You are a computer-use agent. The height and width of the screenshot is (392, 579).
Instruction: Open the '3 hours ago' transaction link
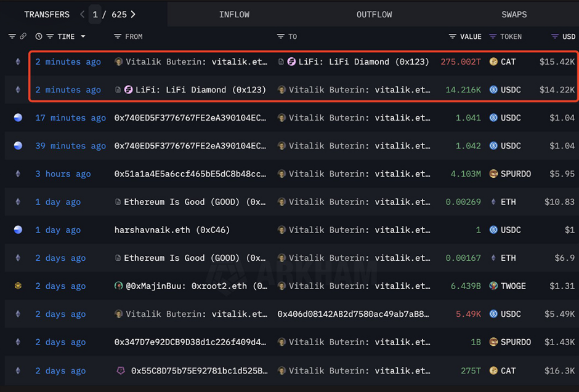(63, 174)
